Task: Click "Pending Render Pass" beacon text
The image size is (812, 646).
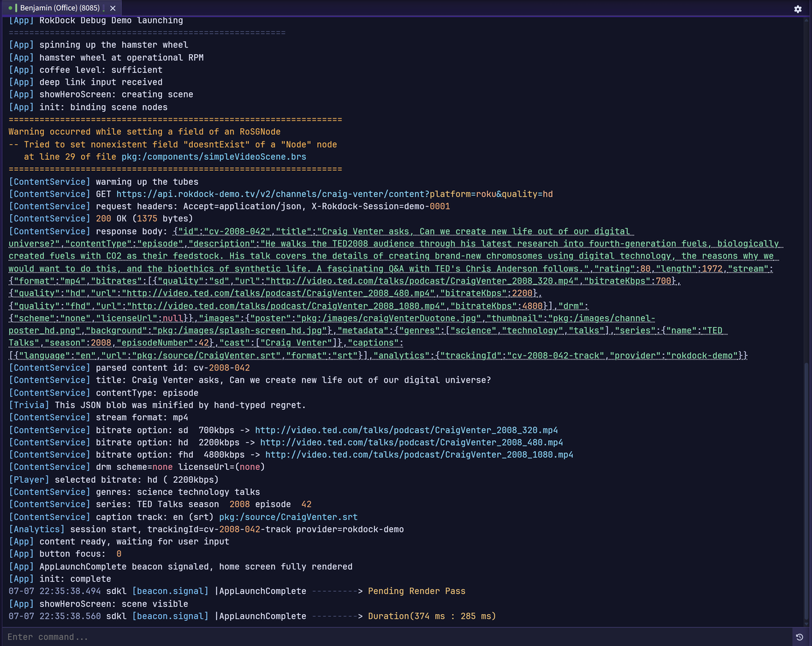Action: [x=416, y=591]
